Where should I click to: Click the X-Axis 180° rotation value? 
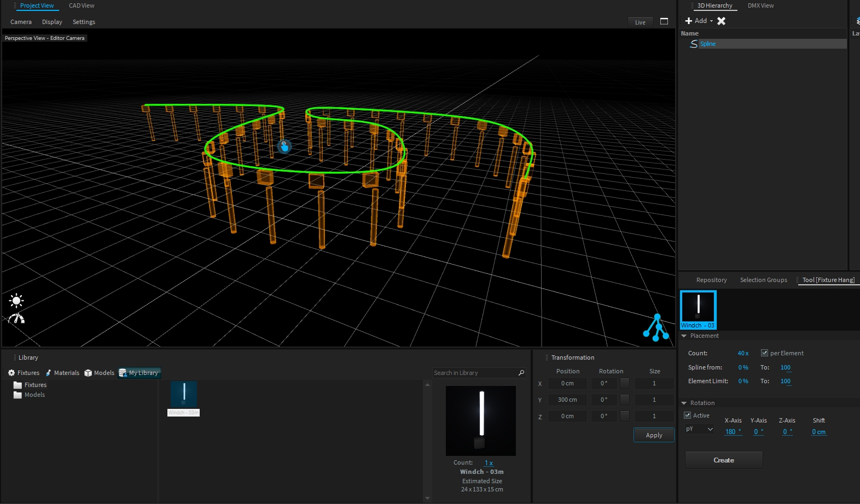[x=733, y=432]
